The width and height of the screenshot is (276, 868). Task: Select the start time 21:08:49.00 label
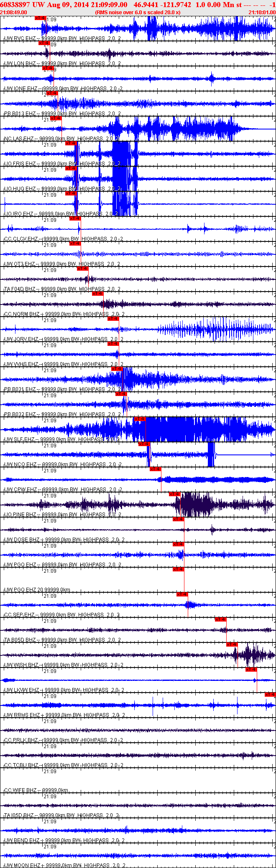pyautogui.click(x=14, y=12)
